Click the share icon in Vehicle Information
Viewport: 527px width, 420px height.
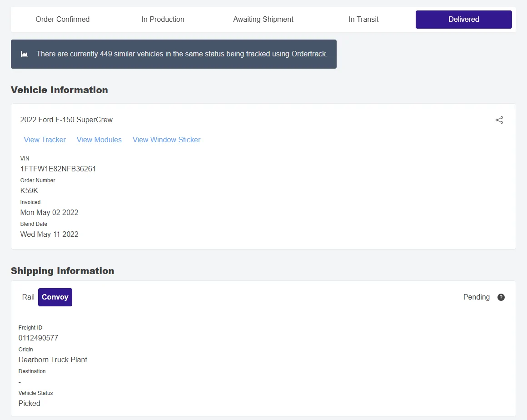point(499,120)
